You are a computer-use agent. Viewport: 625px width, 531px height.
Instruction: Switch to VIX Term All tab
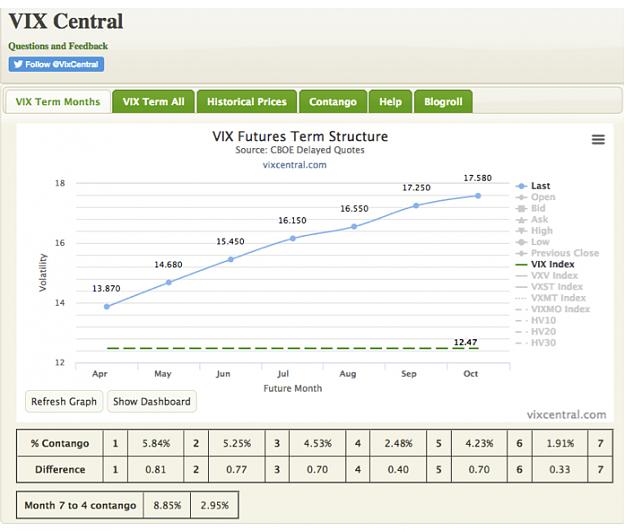[x=153, y=102]
